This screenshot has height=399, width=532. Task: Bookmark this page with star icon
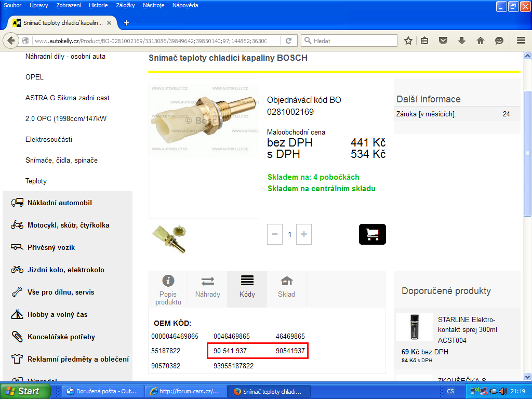coord(408,41)
